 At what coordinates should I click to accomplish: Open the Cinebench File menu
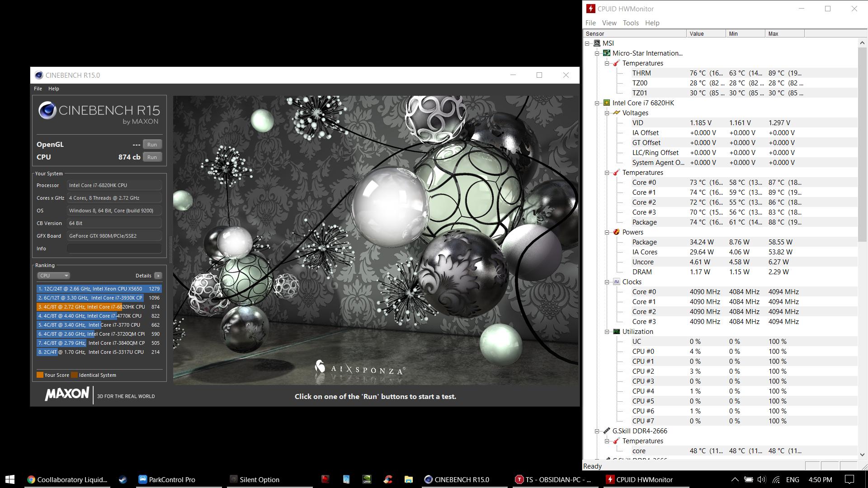coord(38,89)
